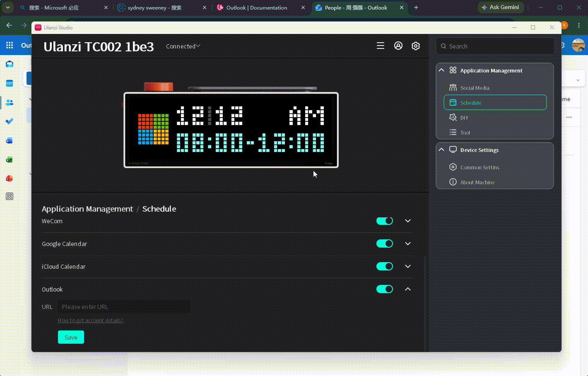Select Schedule in Application Management menu
The width and height of the screenshot is (588, 376).
coord(495,102)
